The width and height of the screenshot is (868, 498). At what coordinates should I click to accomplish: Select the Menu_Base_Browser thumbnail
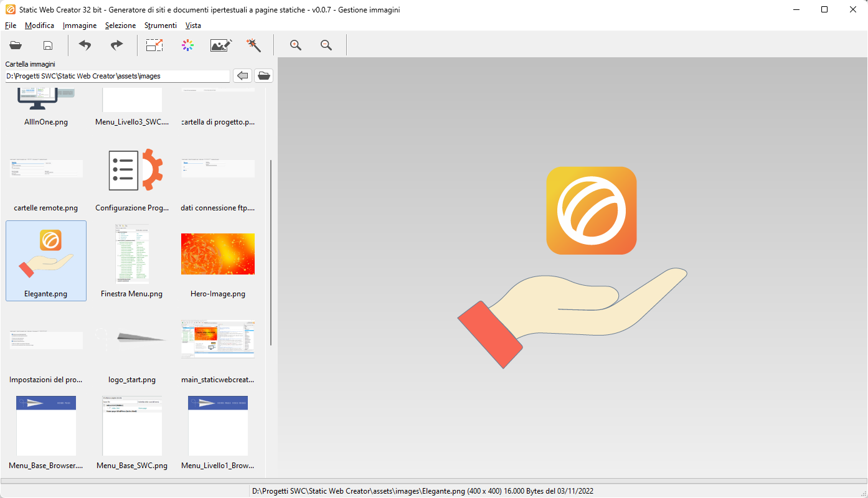(x=46, y=433)
